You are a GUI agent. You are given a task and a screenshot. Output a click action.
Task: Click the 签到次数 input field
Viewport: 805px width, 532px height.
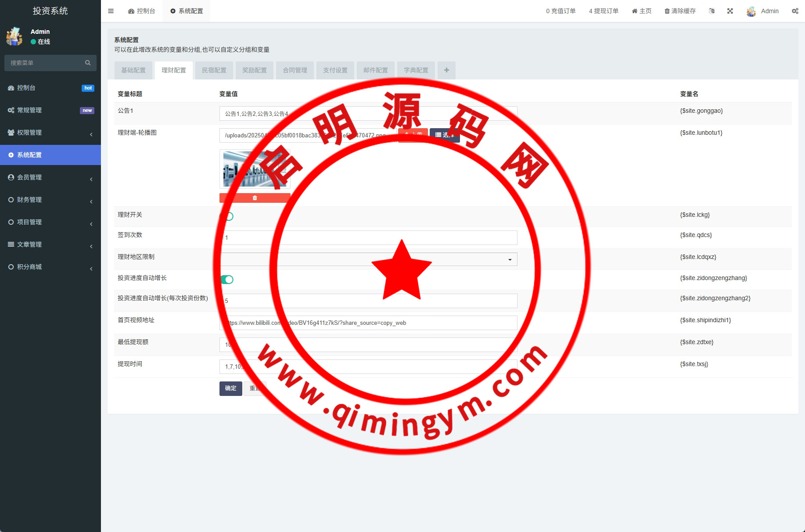point(368,237)
